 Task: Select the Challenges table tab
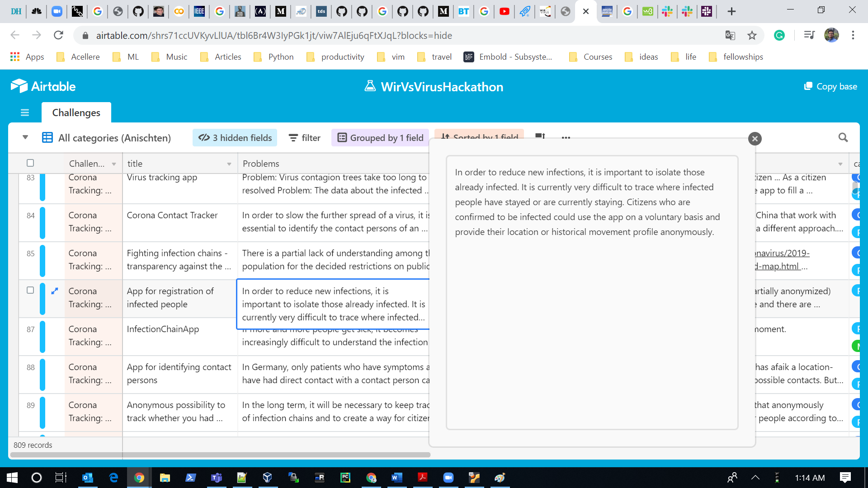click(76, 113)
